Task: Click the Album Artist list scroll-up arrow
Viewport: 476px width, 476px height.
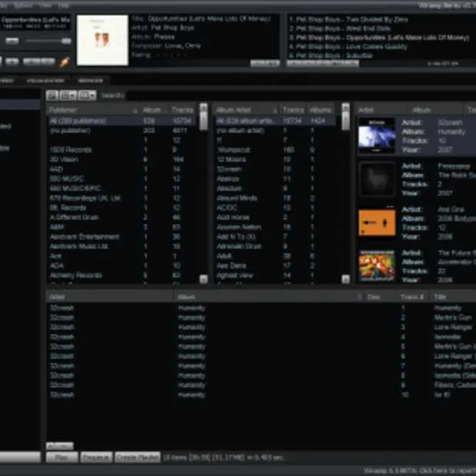Action: pos(345,107)
